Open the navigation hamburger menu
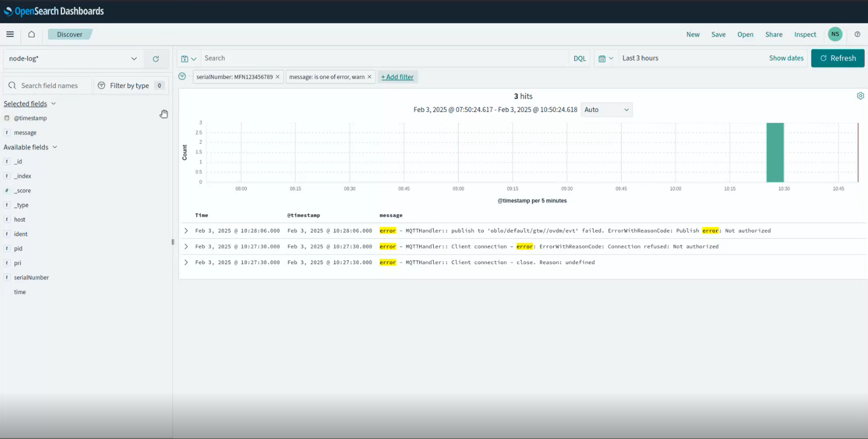Image resolution: width=868 pixels, height=439 pixels. tap(10, 34)
